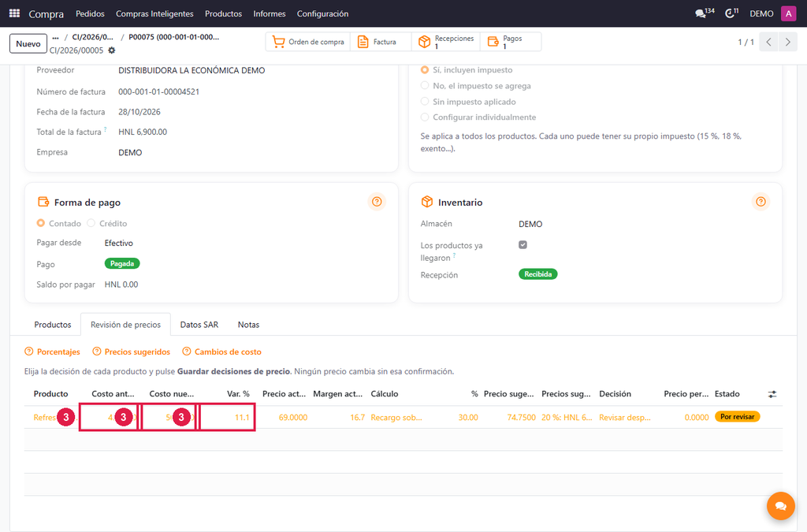Open the activities clock icon
This screenshot has height=532, width=807.
[731, 13]
